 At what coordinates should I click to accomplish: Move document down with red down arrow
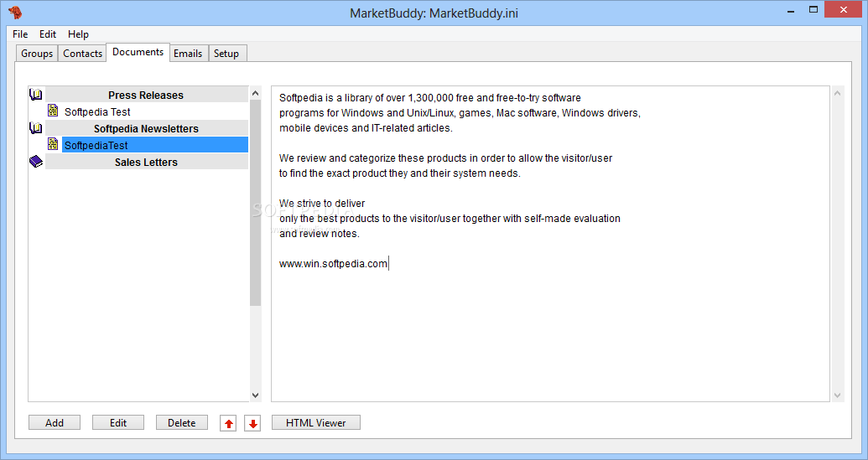click(x=252, y=423)
